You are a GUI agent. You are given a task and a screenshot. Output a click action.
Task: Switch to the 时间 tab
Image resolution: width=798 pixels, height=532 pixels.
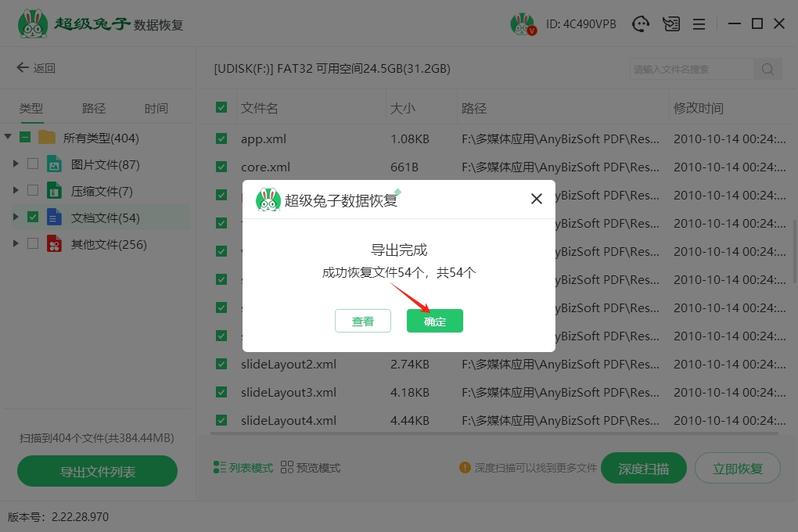pyautogui.click(x=156, y=109)
